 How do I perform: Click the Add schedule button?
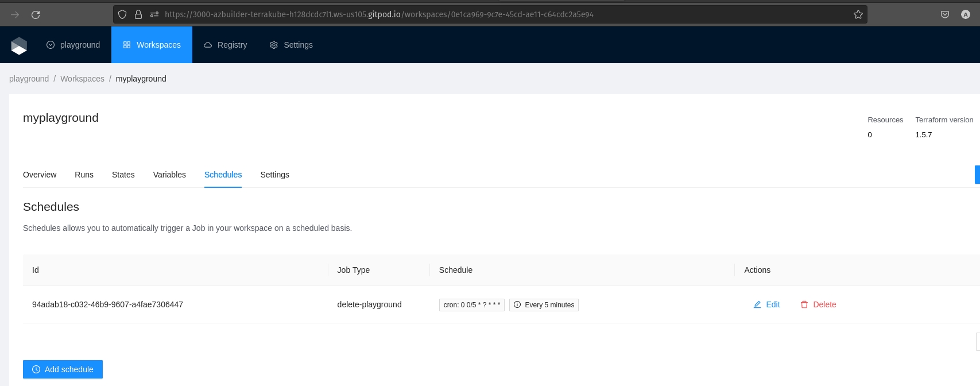(x=63, y=369)
